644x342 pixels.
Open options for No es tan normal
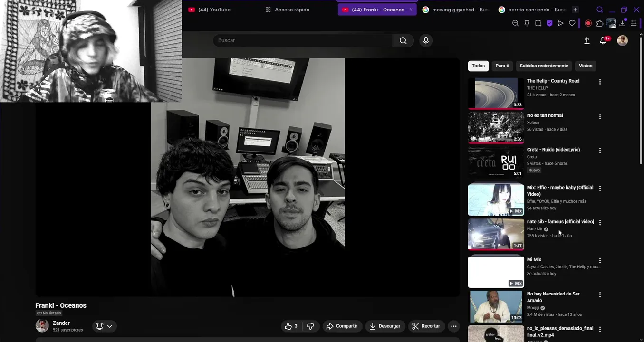click(600, 116)
